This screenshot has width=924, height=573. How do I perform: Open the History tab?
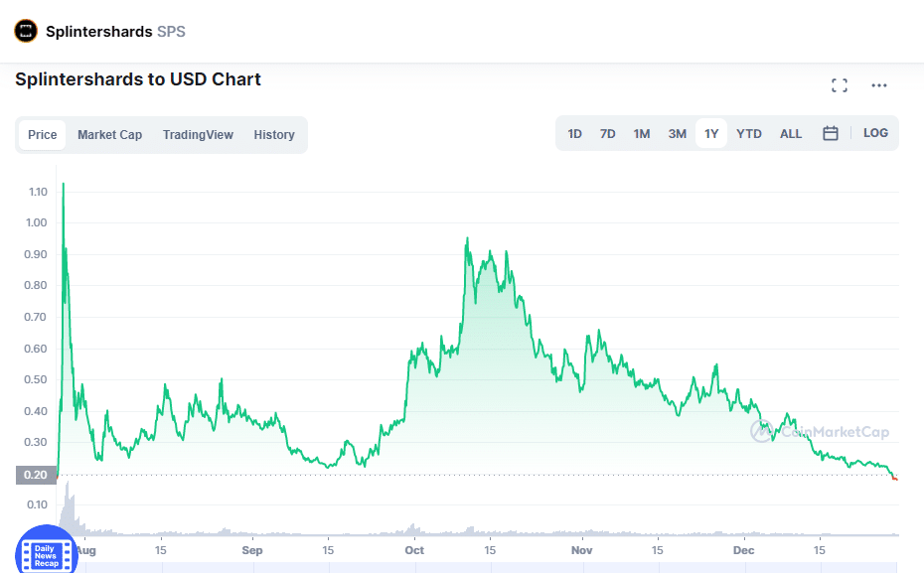pos(274,135)
